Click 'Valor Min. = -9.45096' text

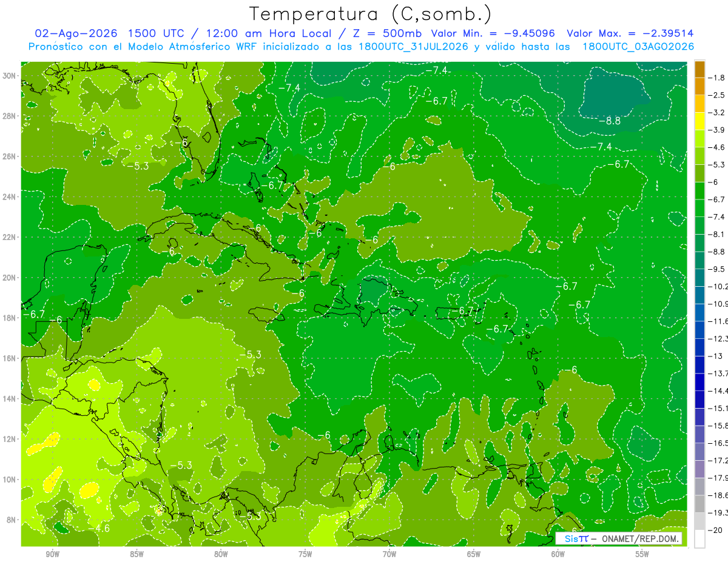click(x=494, y=33)
